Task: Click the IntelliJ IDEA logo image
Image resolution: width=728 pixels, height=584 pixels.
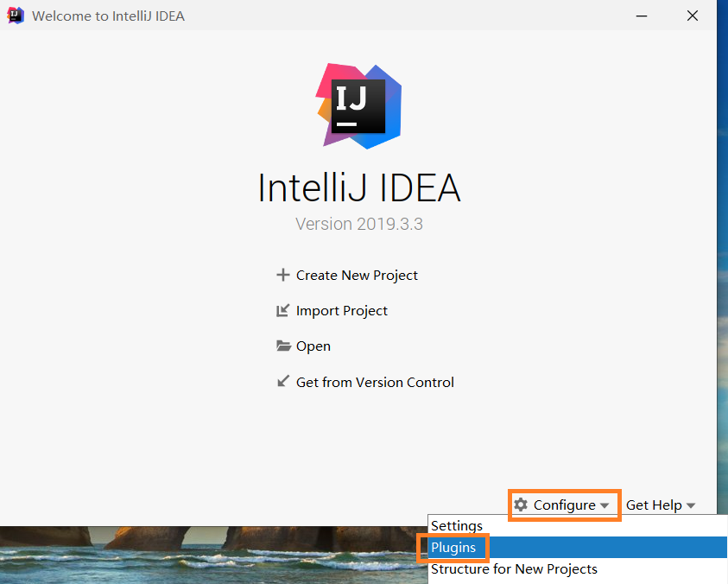Action: (x=358, y=106)
